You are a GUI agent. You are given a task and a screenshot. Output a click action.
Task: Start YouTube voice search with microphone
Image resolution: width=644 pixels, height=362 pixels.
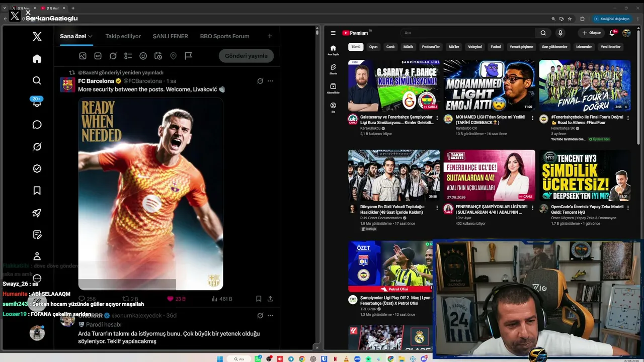(x=560, y=33)
